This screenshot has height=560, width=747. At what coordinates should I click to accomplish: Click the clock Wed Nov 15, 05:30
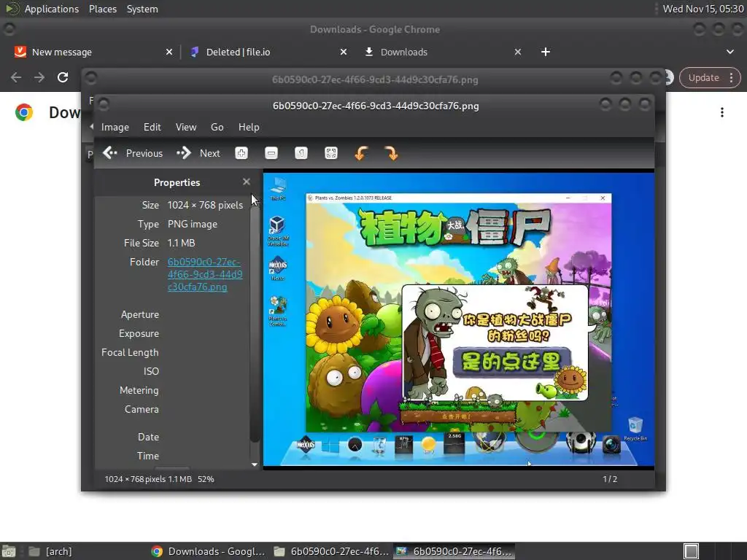[703, 9]
